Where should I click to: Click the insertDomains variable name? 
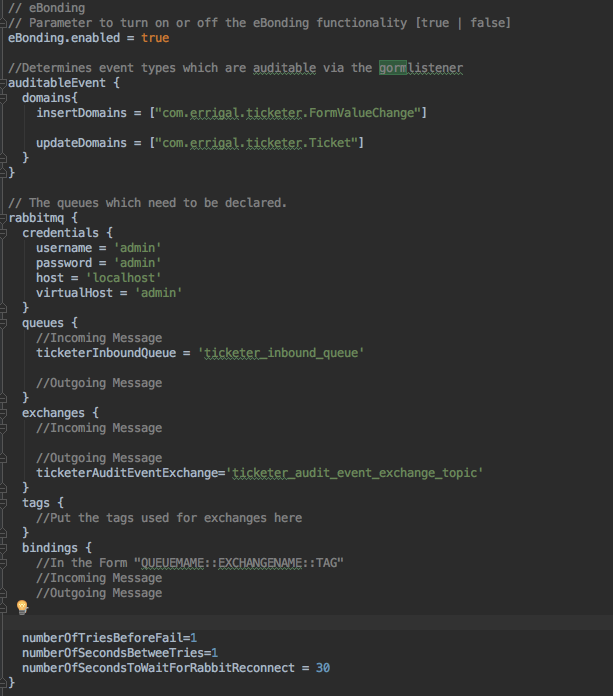click(x=82, y=113)
